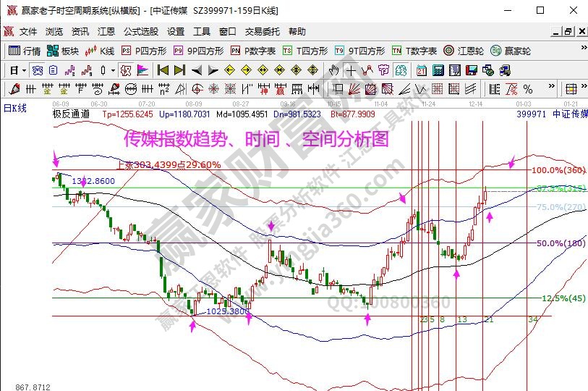Click the time cycle marker labeled 13
This screenshot has height=391, width=588.
[x=462, y=319]
